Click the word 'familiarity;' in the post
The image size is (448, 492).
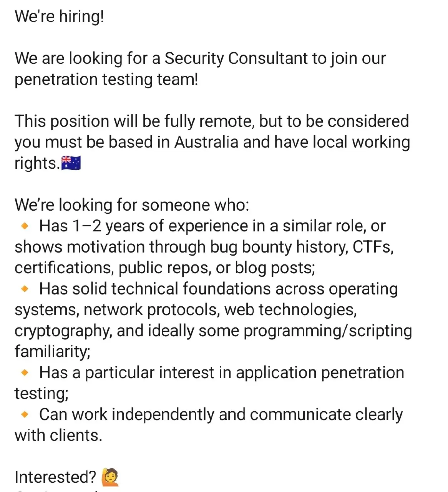point(53,352)
